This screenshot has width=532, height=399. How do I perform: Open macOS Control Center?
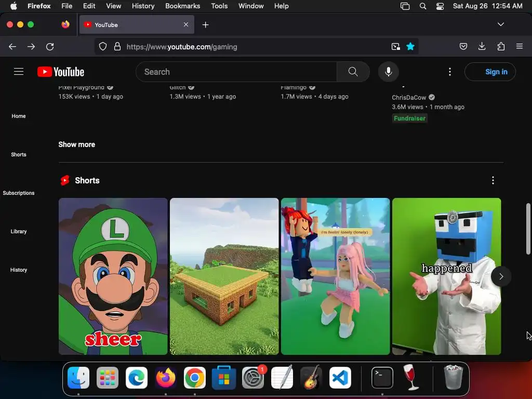(440, 6)
